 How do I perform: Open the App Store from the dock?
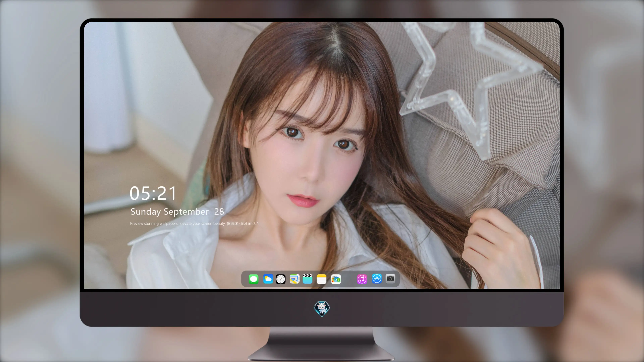click(x=377, y=279)
